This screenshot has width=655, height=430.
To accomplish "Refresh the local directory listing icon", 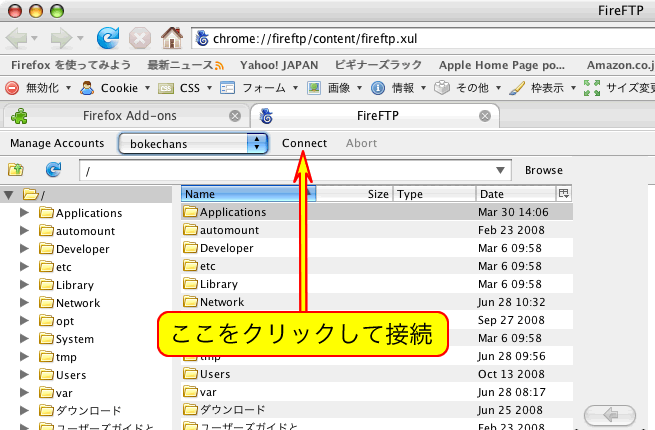I will (53, 169).
